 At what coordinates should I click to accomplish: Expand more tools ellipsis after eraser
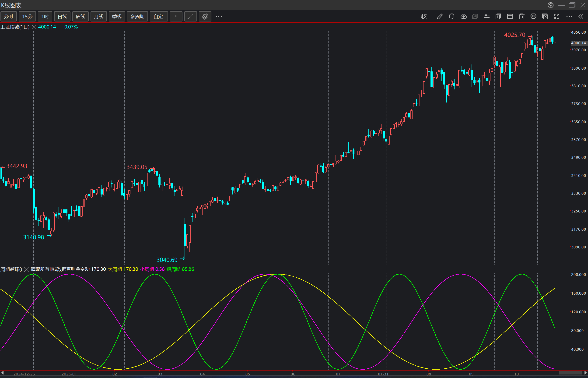coord(219,16)
